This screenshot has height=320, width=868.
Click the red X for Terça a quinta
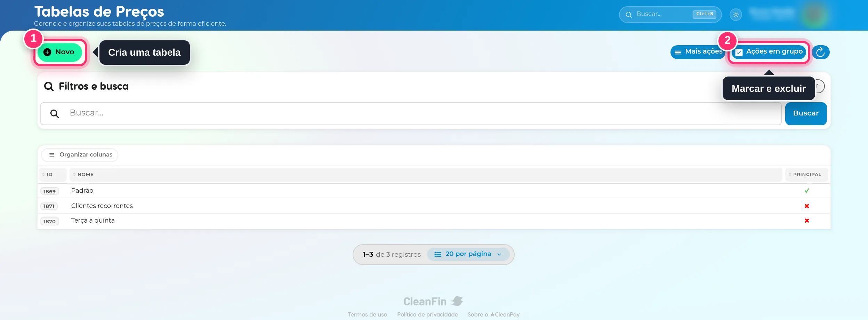(807, 221)
